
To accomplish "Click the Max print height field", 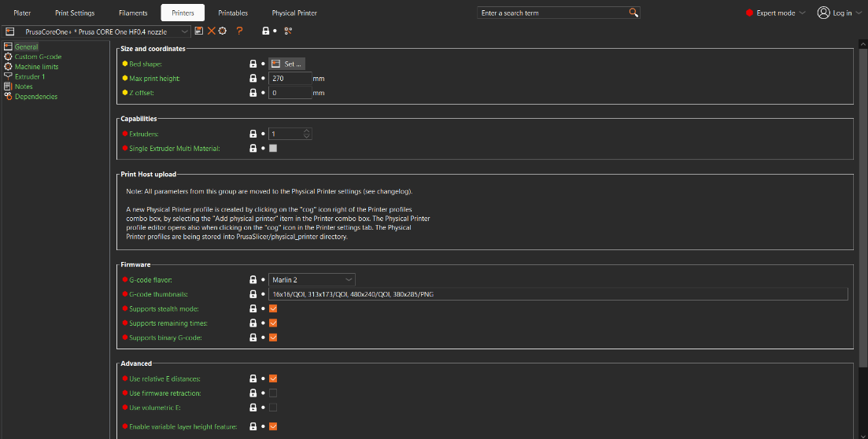I will tap(290, 79).
